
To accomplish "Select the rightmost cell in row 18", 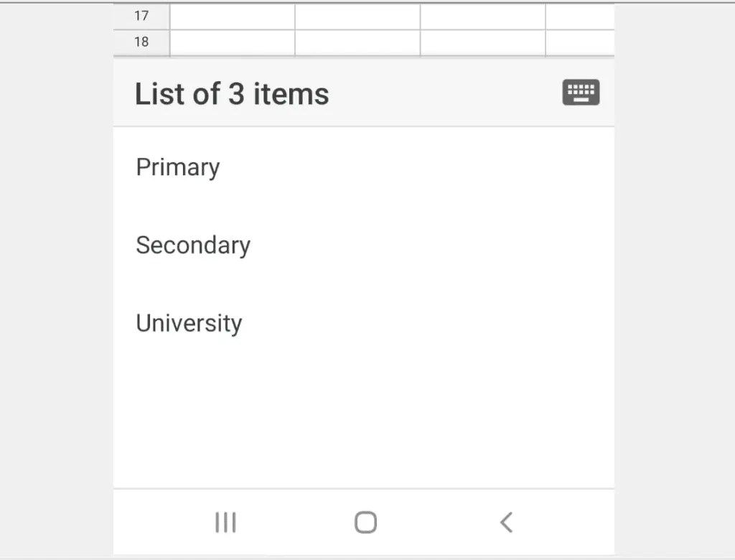I will tap(580, 42).
